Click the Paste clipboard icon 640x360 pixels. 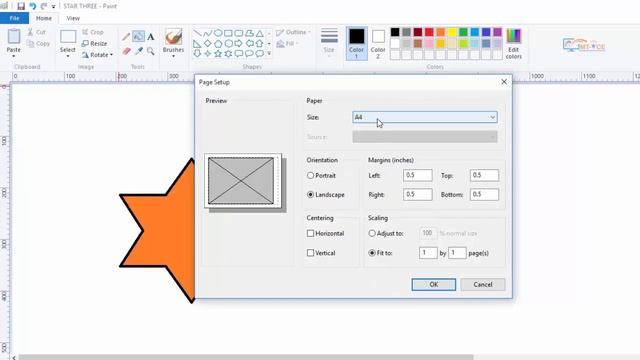tap(14, 37)
